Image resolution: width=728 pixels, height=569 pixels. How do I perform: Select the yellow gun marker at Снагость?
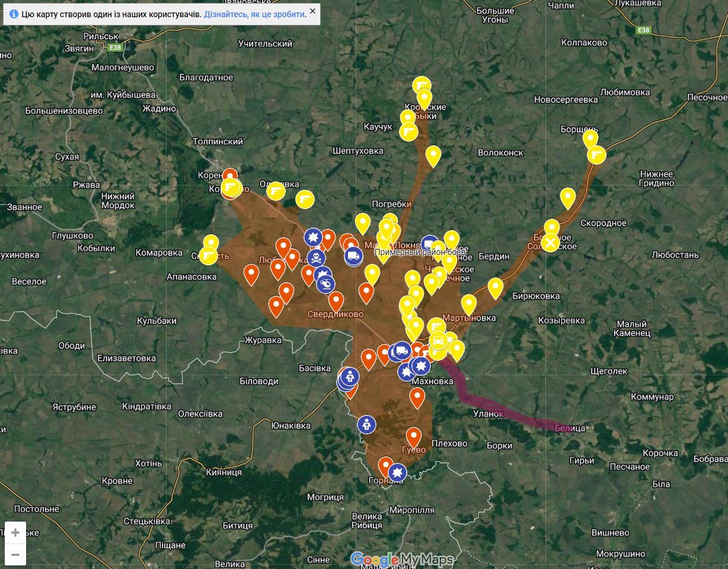point(208,255)
